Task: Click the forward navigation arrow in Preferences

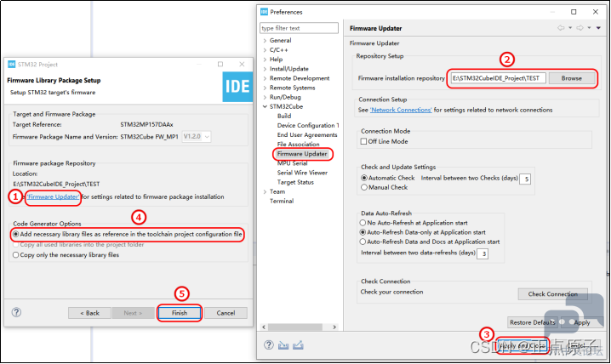Action: 580,28
